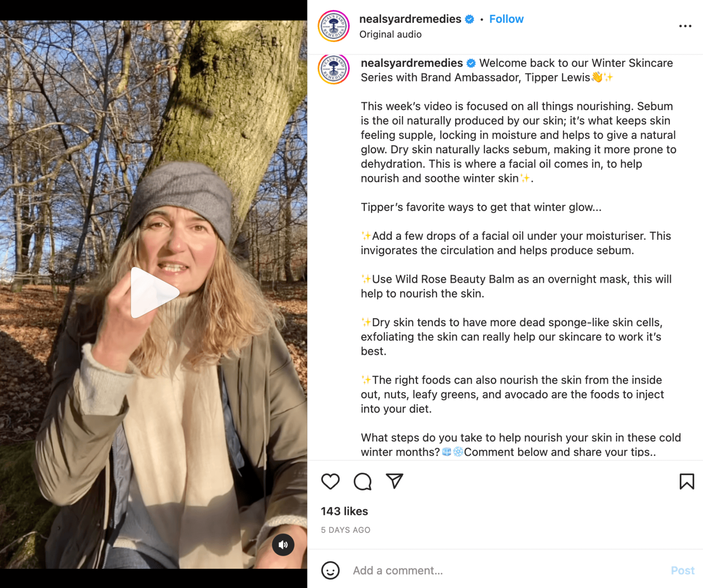This screenshot has width=703, height=588.
Task: Open comments via the speech bubble icon
Action: coord(362,481)
